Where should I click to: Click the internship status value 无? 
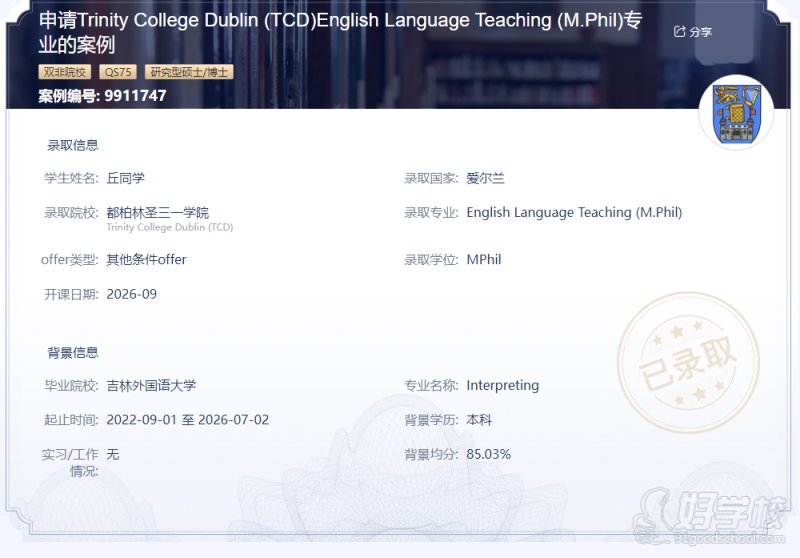113,454
